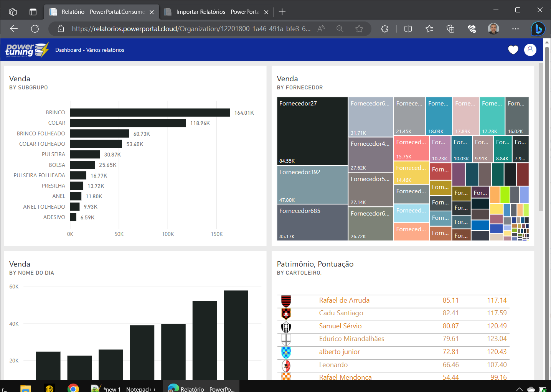The height and width of the screenshot is (392, 551).
Task: Open Bing Copilot sidebar icon
Action: [538, 29]
